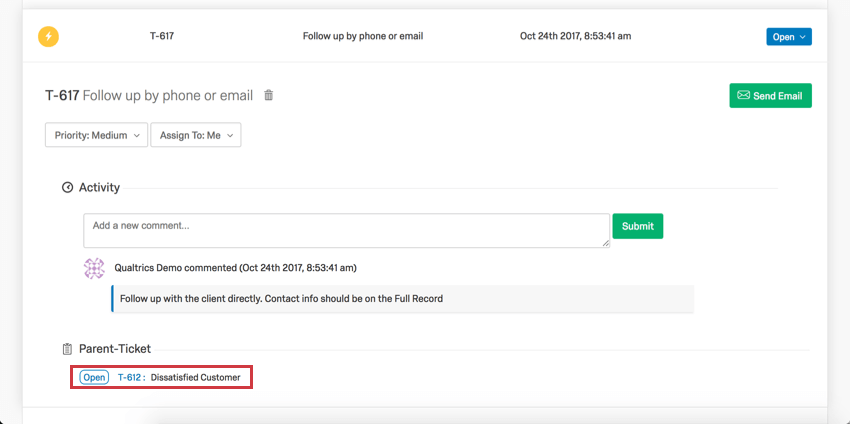The image size is (850, 424).
Task: Click Dissatisfied Customer ticket title
Action: pyautogui.click(x=195, y=377)
